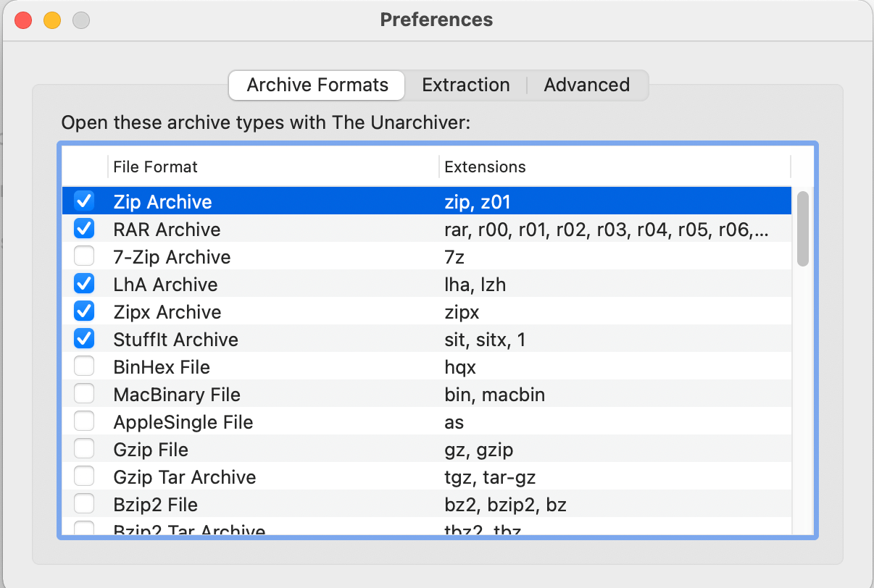Enable the Gzip Tar Archive format
874x588 pixels.
pos(84,476)
